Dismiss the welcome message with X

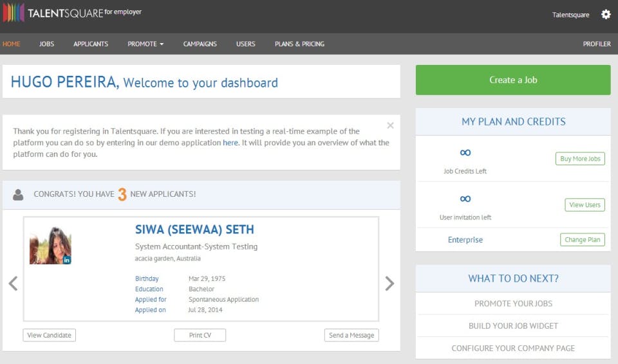point(390,125)
